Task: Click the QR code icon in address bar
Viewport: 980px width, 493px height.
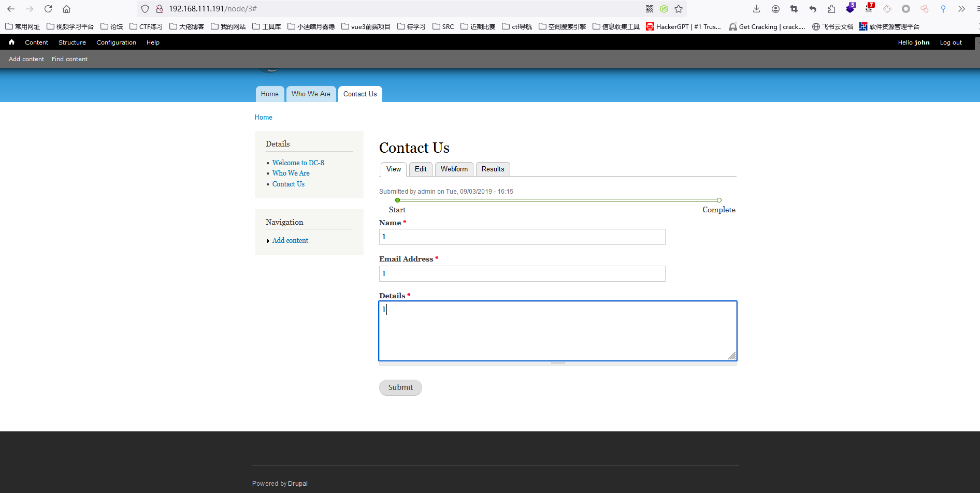Action: point(650,9)
